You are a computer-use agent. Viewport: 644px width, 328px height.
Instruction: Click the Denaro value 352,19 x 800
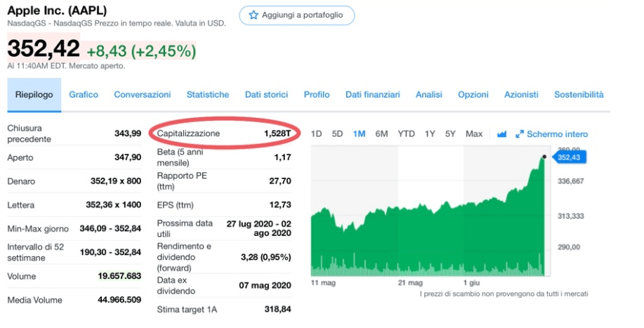[116, 181]
